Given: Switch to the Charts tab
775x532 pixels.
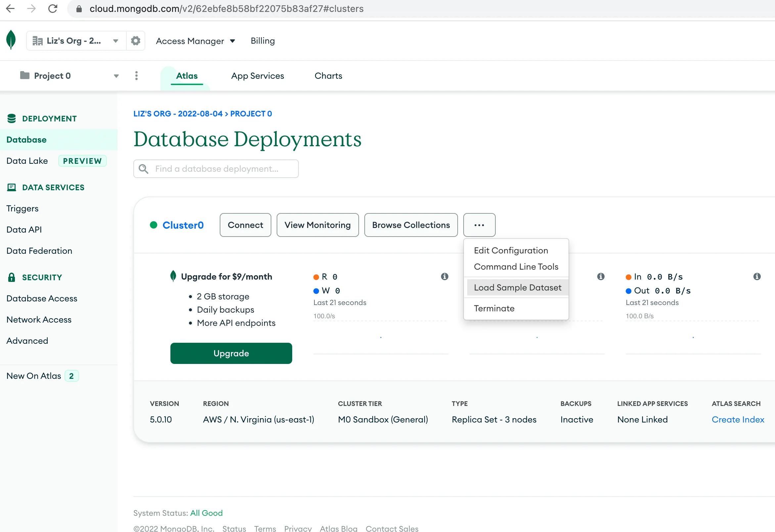Looking at the screenshot, I should pyautogui.click(x=328, y=76).
